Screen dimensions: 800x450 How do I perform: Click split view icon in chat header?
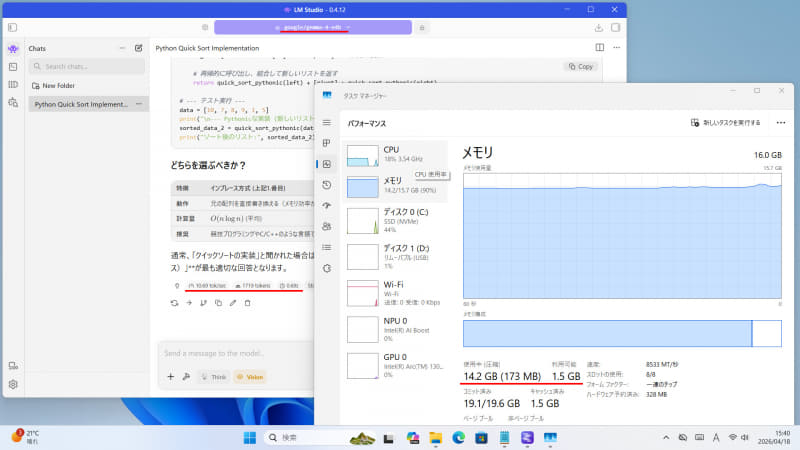[x=599, y=47]
